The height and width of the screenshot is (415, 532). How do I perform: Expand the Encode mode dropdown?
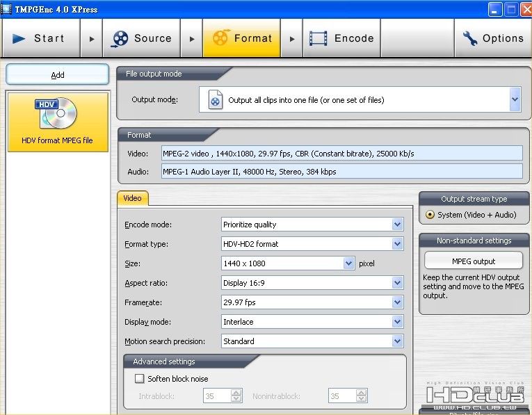click(x=397, y=224)
